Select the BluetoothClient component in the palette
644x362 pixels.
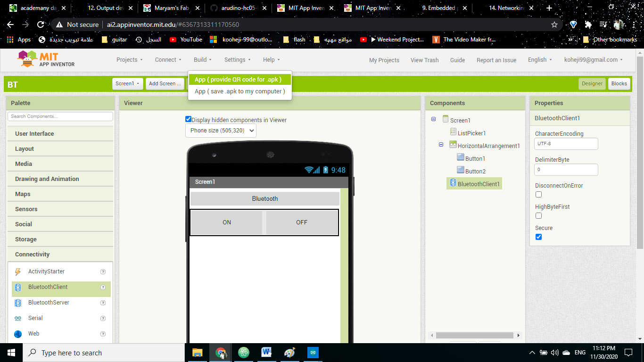[47, 287]
